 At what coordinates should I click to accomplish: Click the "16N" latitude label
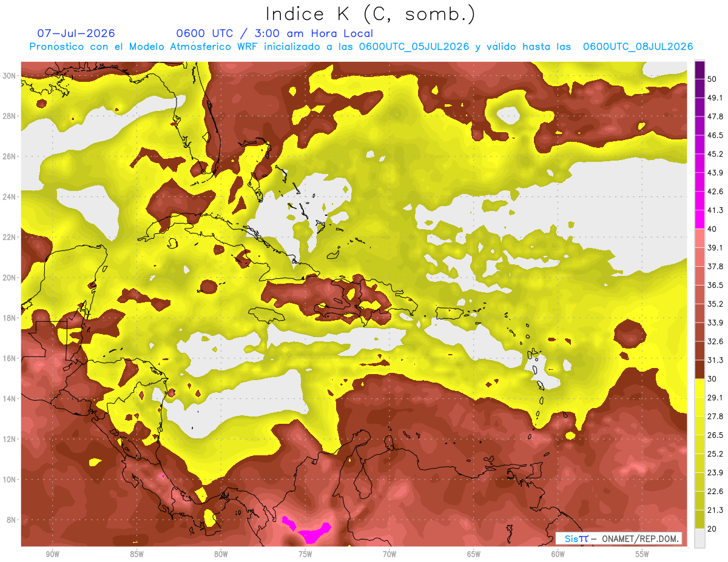point(9,358)
